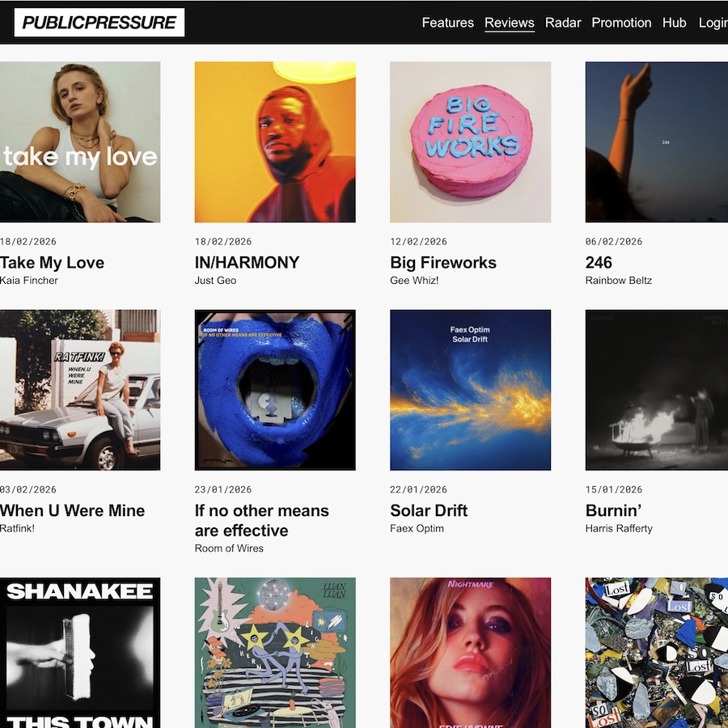Go to the Radar page

point(563,23)
